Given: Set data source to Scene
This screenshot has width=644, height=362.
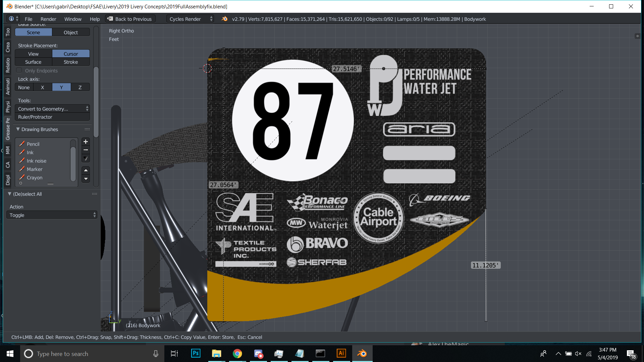Looking at the screenshot, I should point(34,32).
